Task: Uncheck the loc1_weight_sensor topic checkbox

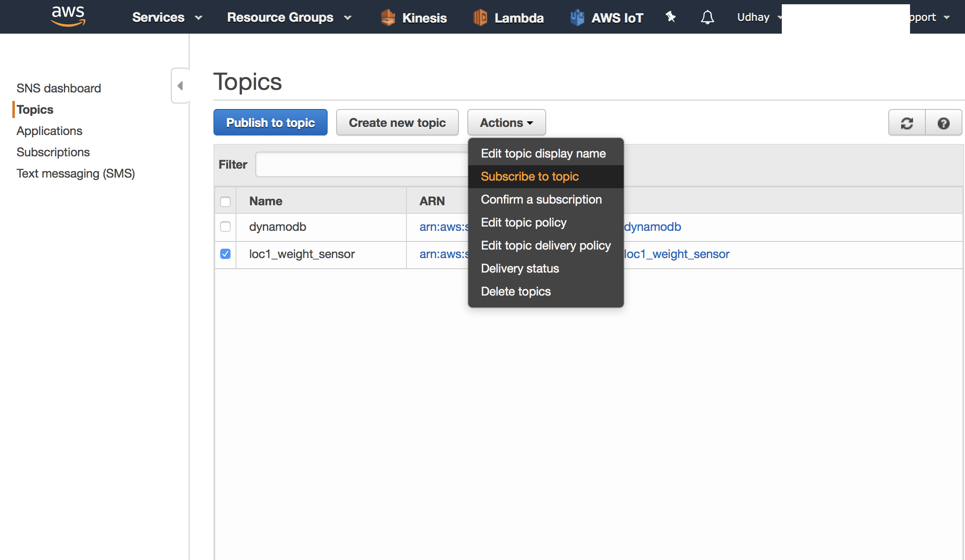Action: (225, 254)
